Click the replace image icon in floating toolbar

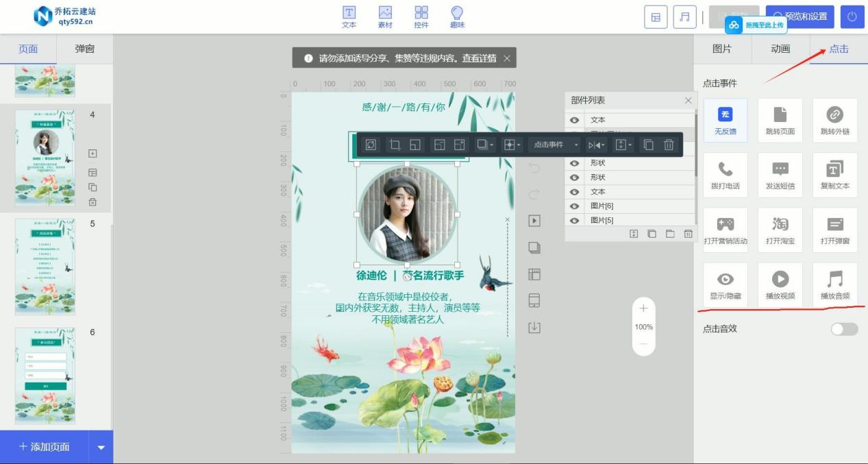(x=371, y=145)
